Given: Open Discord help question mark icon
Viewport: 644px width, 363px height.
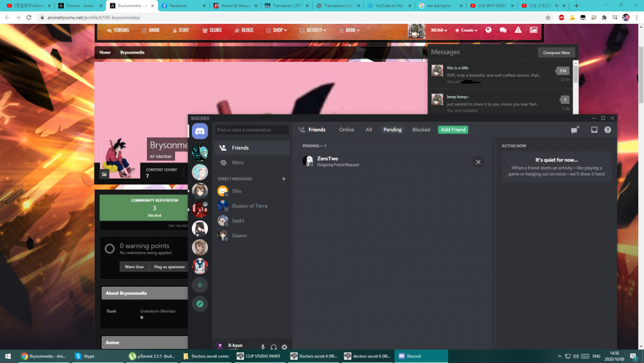Looking at the screenshot, I should pos(607,130).
